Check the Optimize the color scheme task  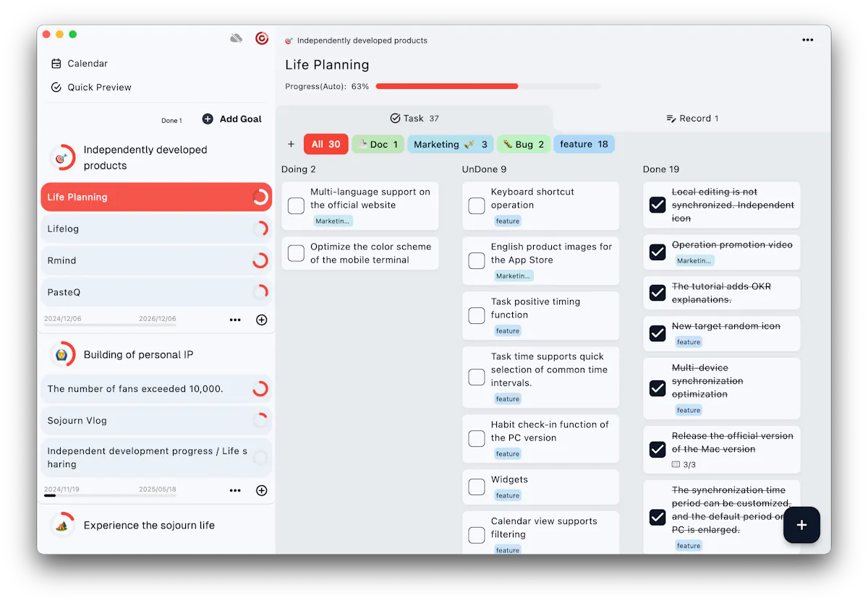click(x=296, y=253)
